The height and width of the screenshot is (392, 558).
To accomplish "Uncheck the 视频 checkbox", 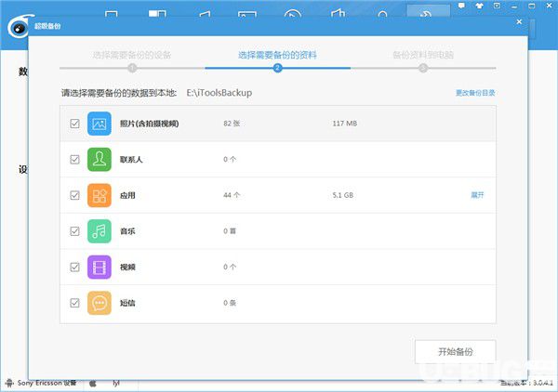I will point(74,267).
